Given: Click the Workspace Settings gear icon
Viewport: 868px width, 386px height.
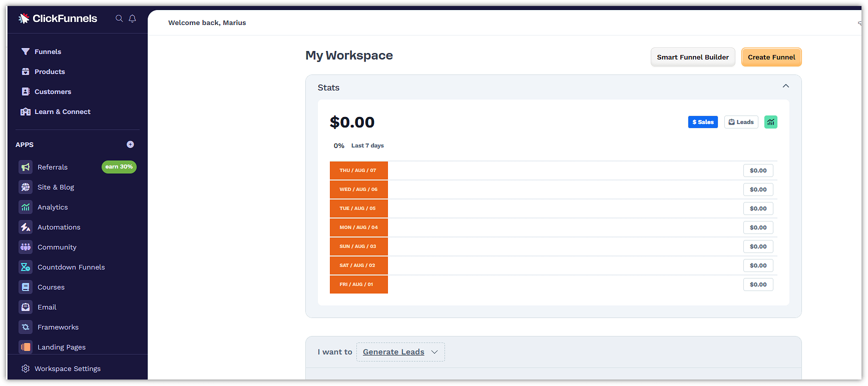Looking at the screenshot, I should 26,368.
